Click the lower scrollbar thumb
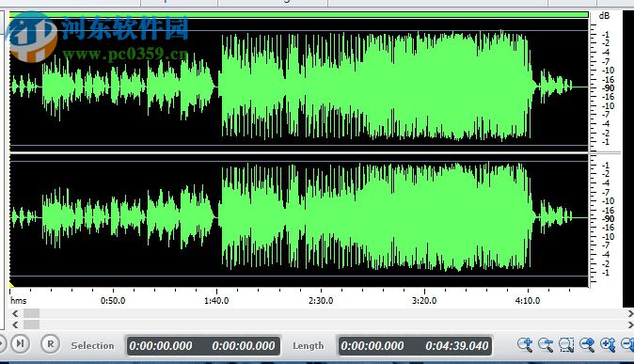Viewport: 634px width, 364px height. (31, 324)
